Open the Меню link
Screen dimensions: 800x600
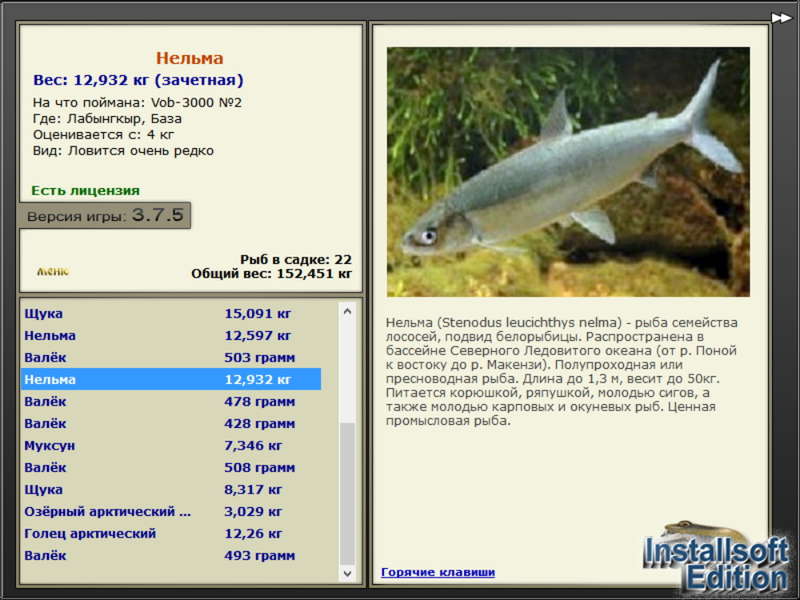click(53, 271)
